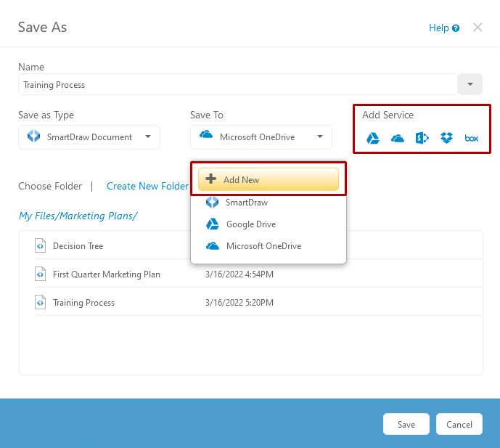Select the Training Process file row
The width and height of the screenshot is (500, 448).
(x=83, y=303)
